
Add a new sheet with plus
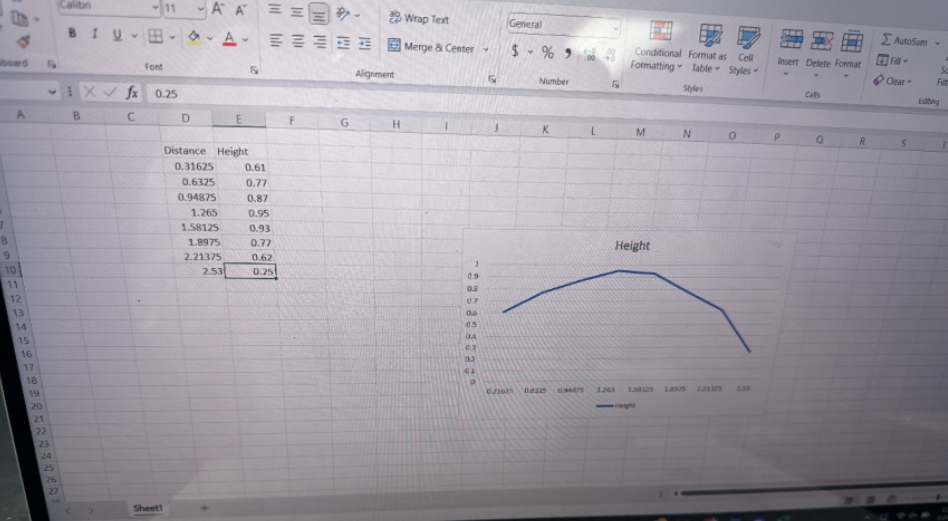(204, 508)
